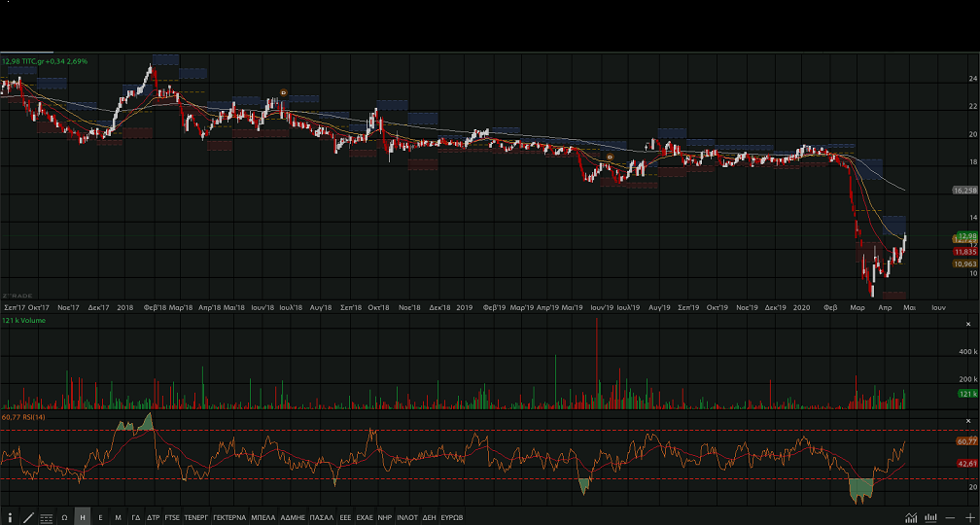Click the 16,258 moving average price tag

[964, 191]
